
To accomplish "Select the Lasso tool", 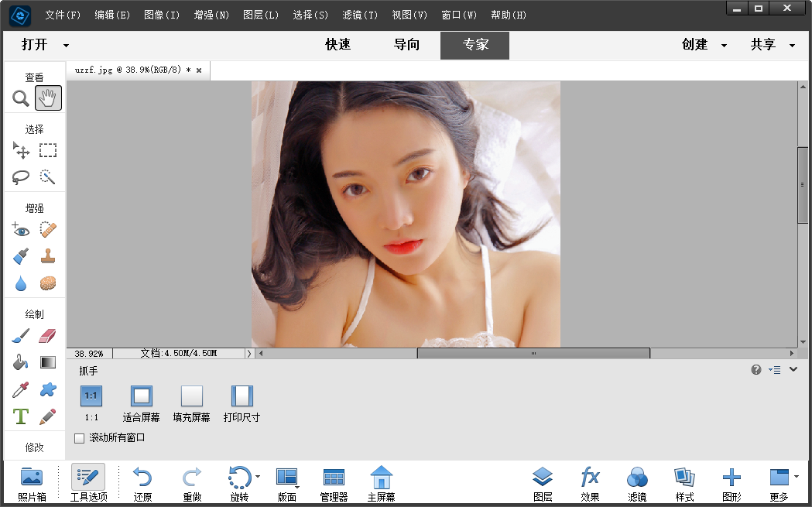I will point(21,177).
